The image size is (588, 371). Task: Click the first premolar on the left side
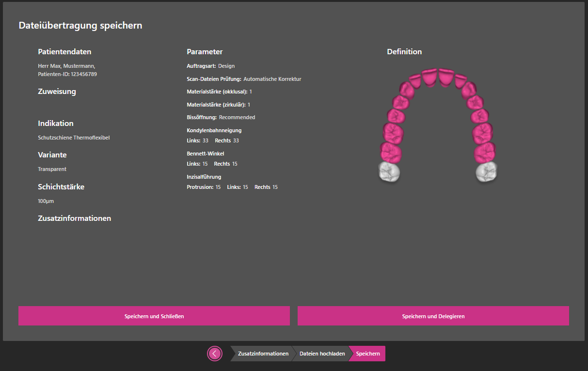click(400, 102)
